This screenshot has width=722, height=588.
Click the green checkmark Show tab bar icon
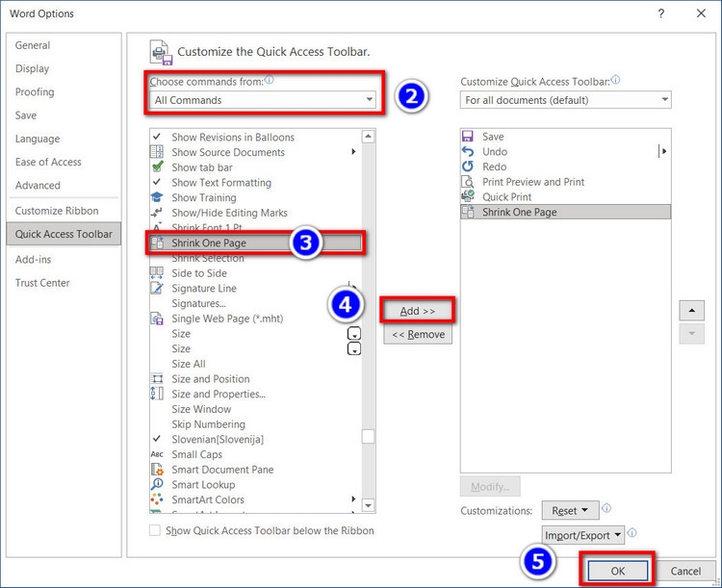157,166
